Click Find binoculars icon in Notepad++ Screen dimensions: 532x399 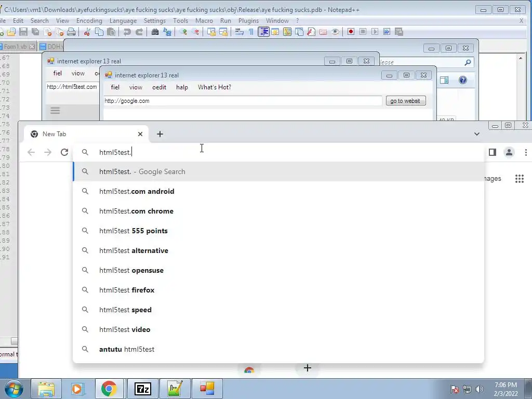tap(155, 32)
